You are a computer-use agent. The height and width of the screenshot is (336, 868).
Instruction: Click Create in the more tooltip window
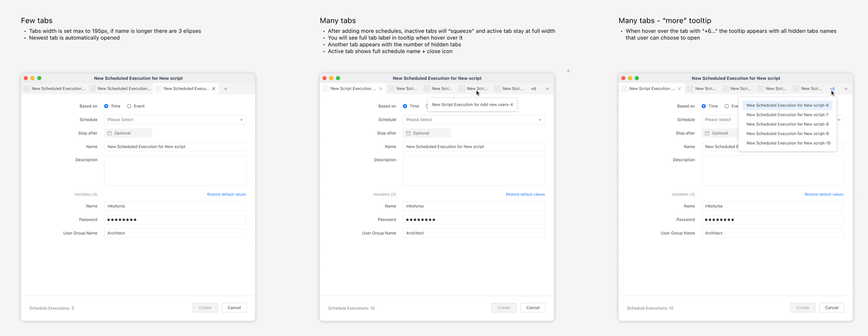[x=803, y=308]
